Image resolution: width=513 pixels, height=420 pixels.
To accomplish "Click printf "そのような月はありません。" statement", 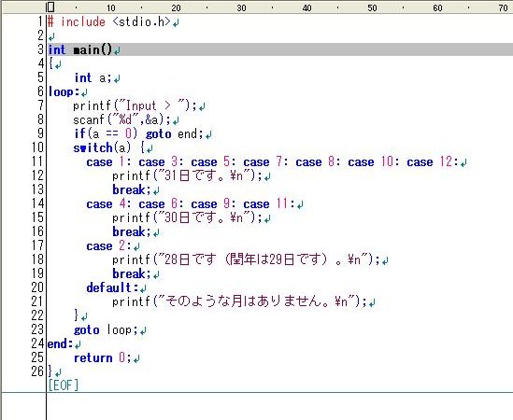I will tap(239, 301).
